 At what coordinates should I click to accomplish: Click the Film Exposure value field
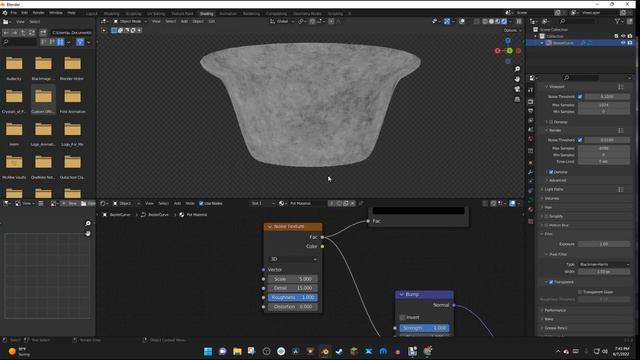tap(604, 244)
